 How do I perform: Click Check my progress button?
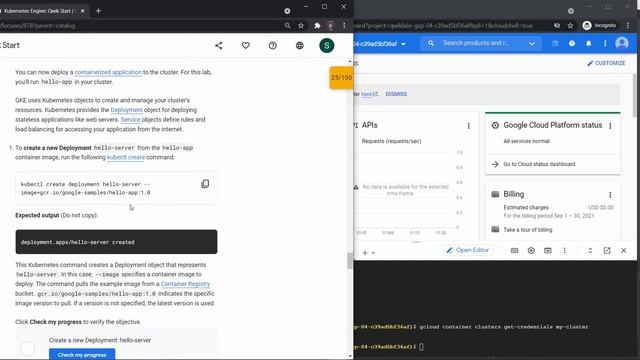82,354
